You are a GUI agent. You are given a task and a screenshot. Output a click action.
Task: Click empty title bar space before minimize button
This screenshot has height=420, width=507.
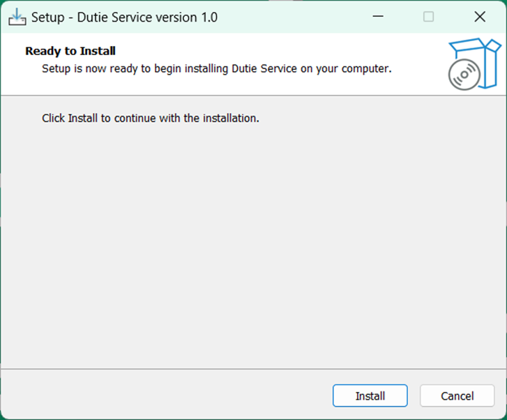coord(293,17)
